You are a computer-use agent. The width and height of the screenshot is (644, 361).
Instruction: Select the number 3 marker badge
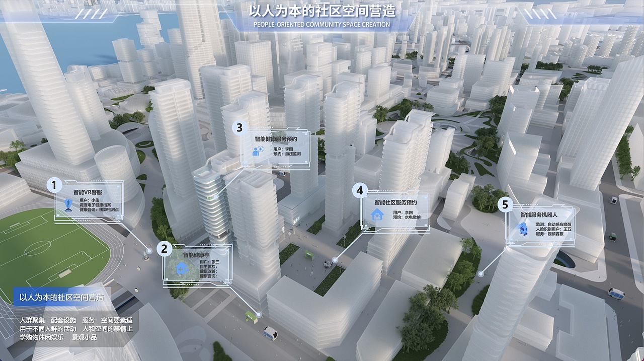coord(239,127)
